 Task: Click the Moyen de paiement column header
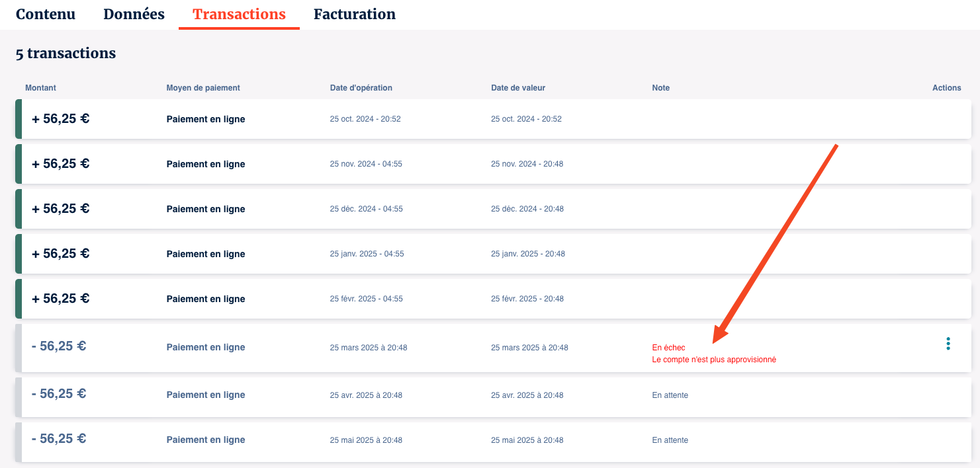202,88
